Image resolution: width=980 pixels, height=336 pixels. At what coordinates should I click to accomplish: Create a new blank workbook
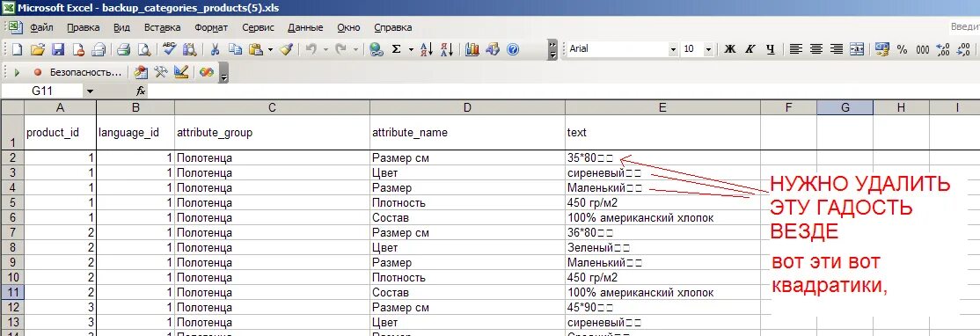pyautogui.click(x=18, y=49)
